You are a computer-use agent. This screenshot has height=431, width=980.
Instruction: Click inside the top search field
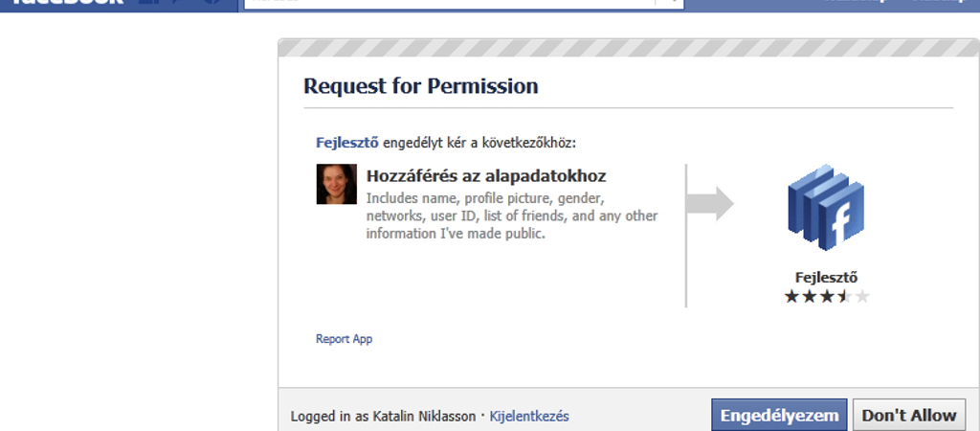(x=450, y=4)
